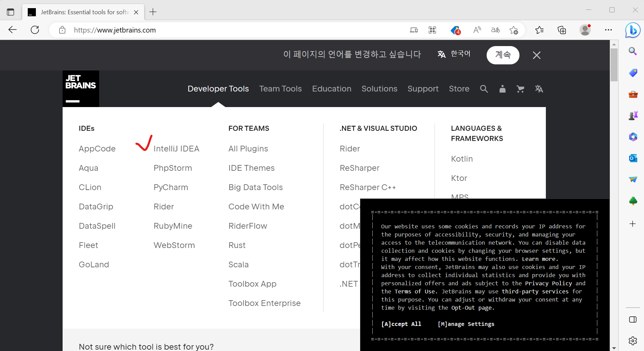Click Accept All in cookie notice
Viewport: 644px width, 351px height.
(x=401, y=324)
